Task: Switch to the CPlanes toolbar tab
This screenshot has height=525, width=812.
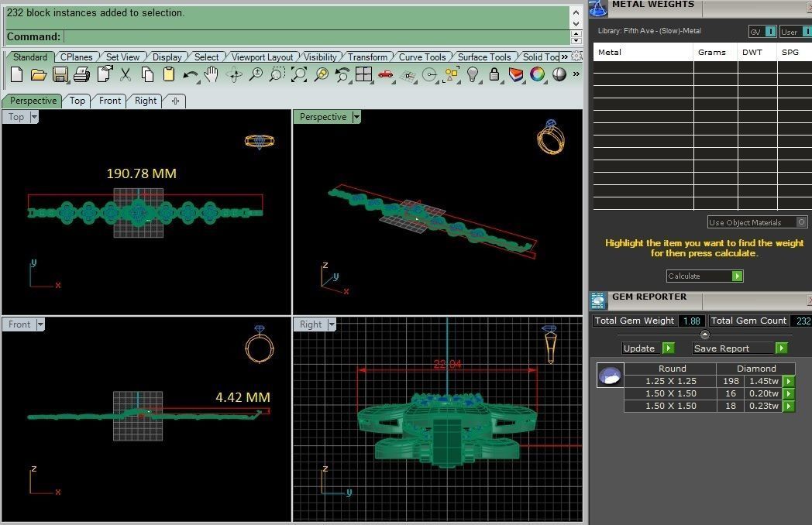Action: 76,57
